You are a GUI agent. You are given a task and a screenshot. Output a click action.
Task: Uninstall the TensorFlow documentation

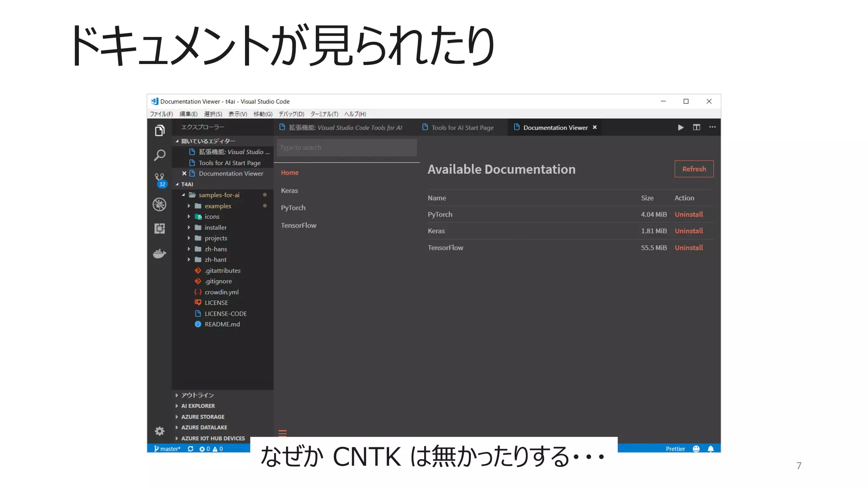tap(689, 247)
